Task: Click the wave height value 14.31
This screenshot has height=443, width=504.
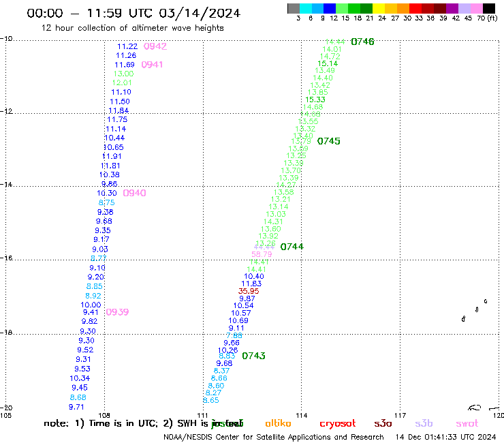Action: (x=273, y=221)
